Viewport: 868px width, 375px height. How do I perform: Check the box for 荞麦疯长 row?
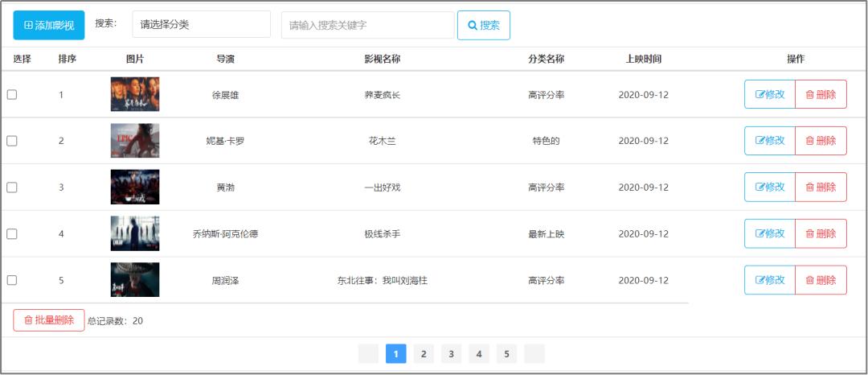click(11, 95)
